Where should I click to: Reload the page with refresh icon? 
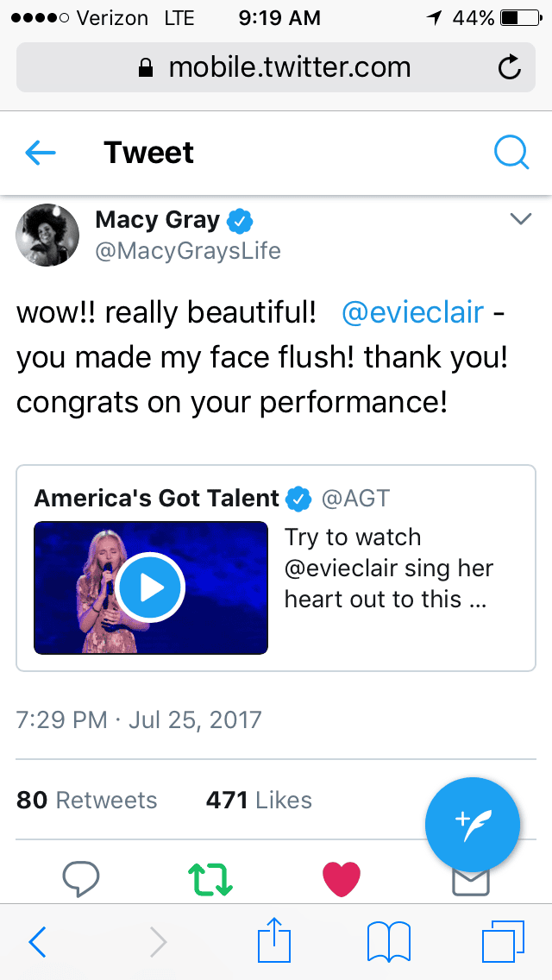point(510,67)
